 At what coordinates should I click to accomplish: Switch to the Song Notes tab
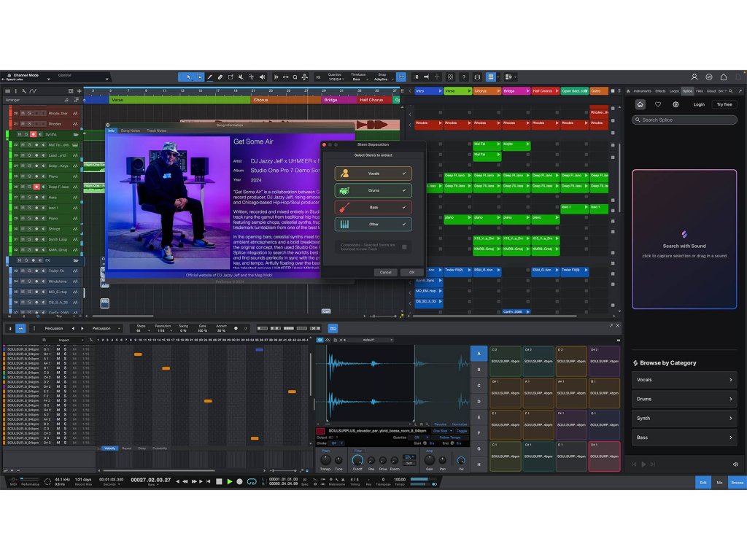tap(130, 131)
